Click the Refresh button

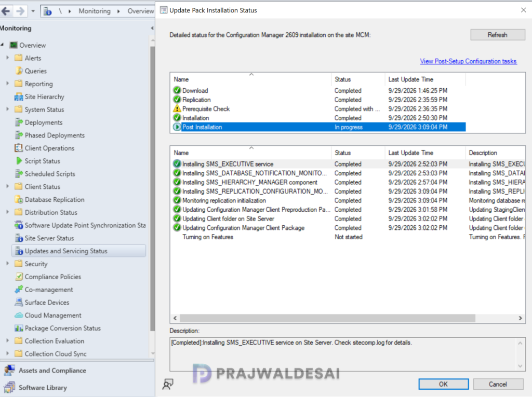click(497, 35)
